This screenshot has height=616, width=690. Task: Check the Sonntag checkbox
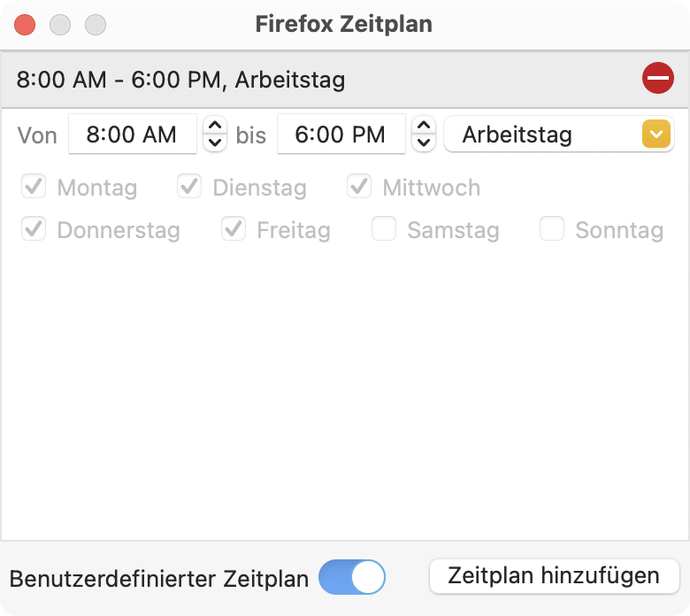(552, 228)
